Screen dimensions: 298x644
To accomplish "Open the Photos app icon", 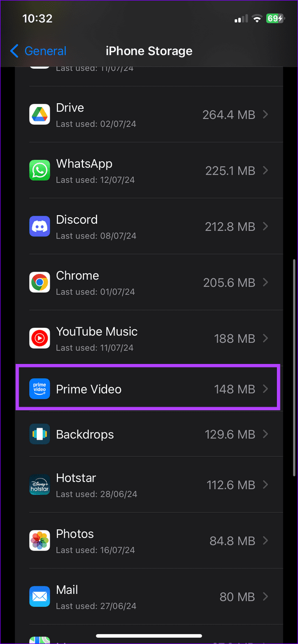I will tap(40, 540).
